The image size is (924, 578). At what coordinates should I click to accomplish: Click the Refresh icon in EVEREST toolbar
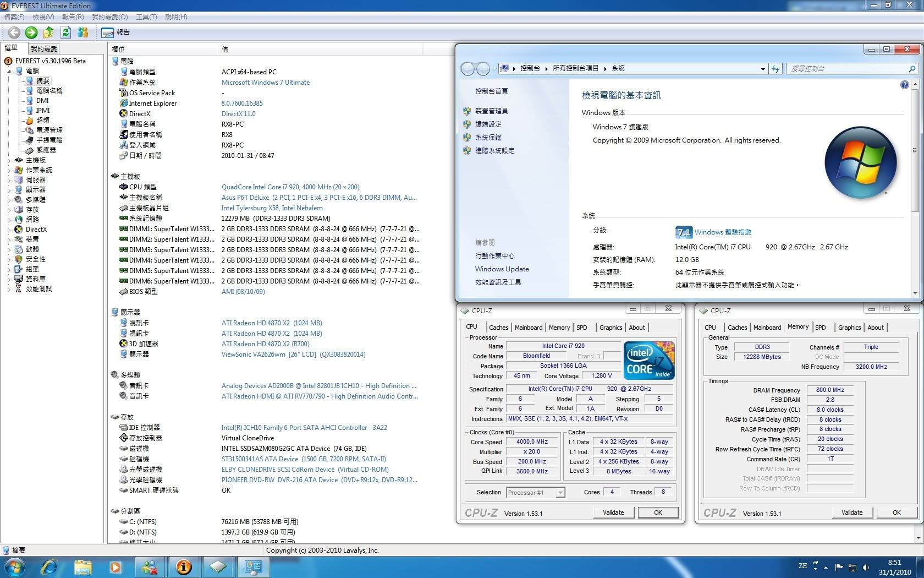pyautogui.click(x=66, y=32)
